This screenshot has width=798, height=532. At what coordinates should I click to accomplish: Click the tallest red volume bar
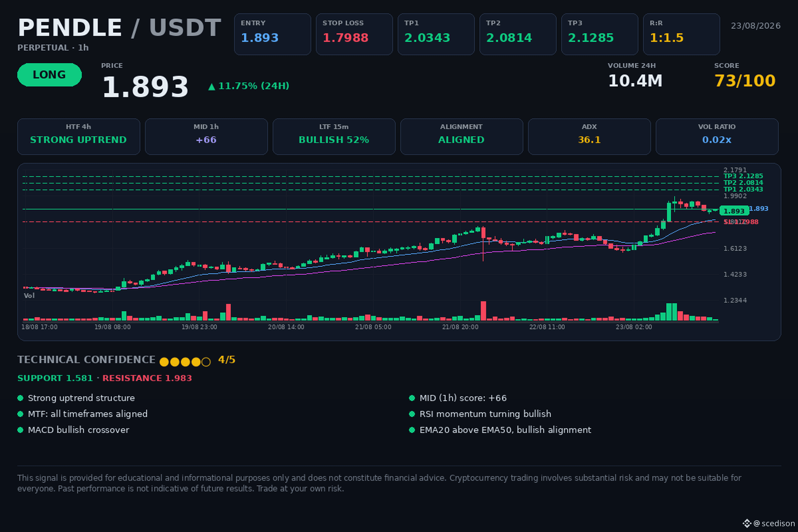coord(483,311)
